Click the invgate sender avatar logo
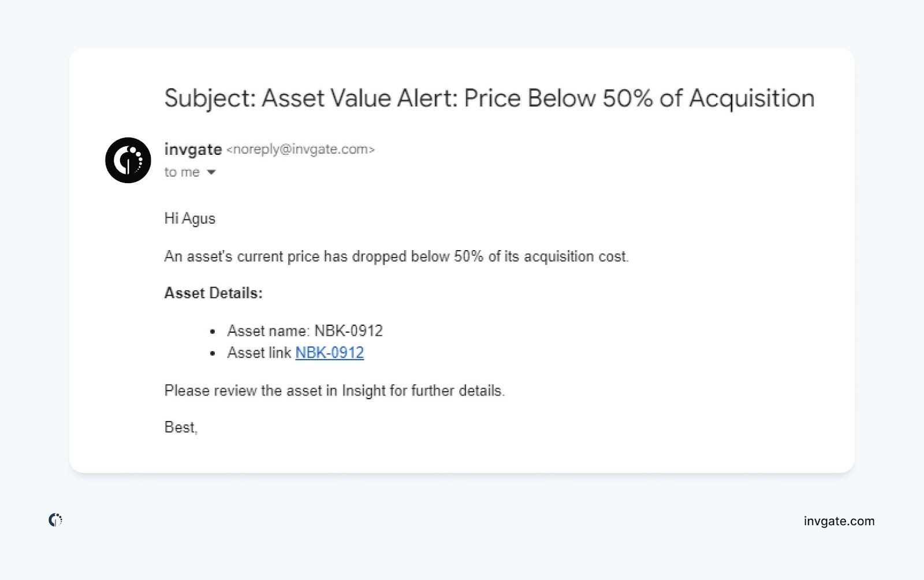 pyautogui.click(x=128, y=160)
